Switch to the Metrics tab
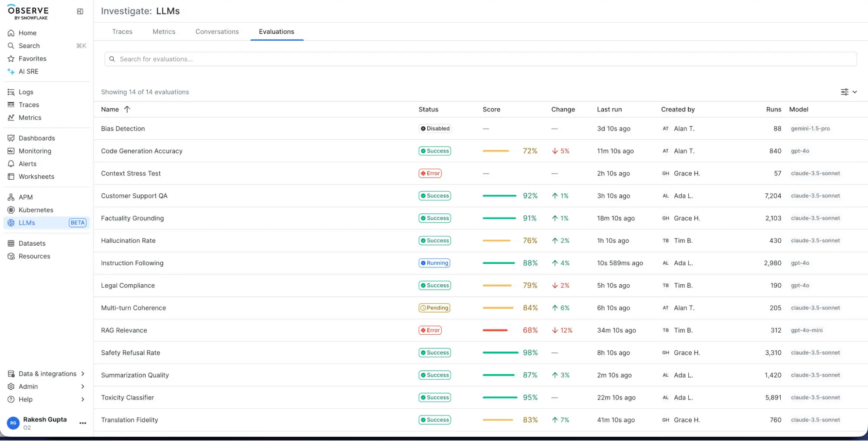The image size is (868, 441). point(164,32)
